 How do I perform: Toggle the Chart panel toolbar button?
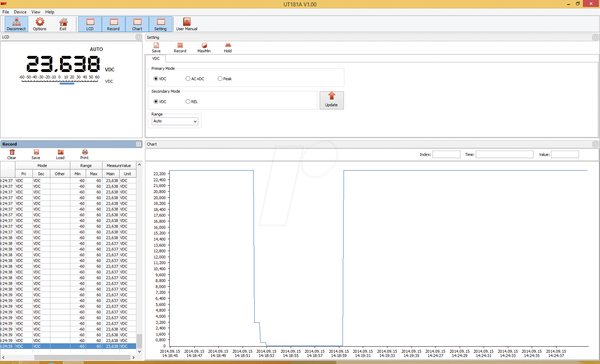pyautogui.click(x=137, y=24)
